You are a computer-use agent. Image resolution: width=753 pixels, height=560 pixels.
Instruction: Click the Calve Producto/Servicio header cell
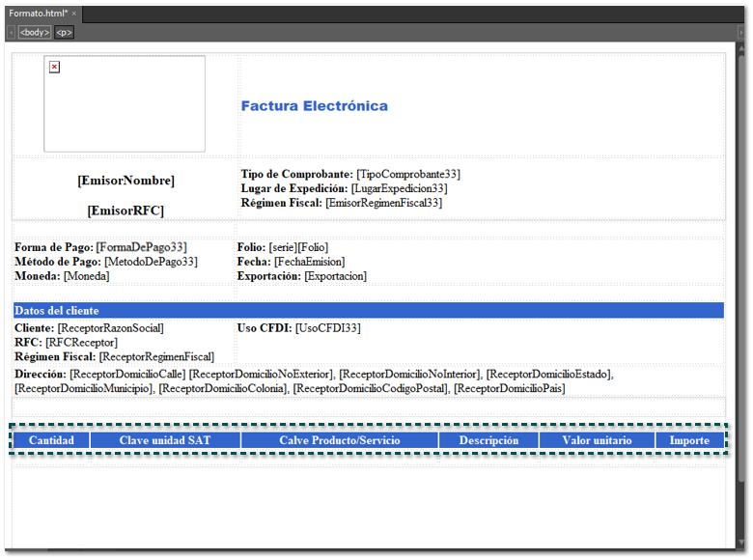click(x=339, y=440)
